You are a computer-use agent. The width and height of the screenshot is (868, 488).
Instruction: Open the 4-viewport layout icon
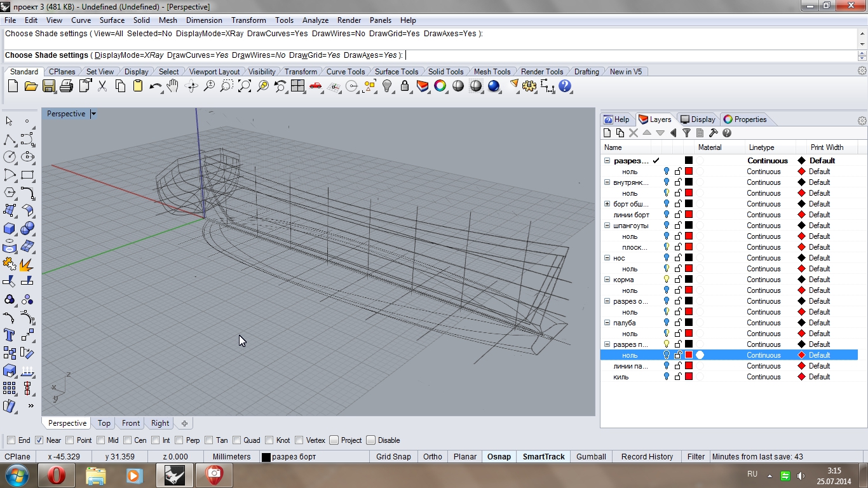(297, 86)
